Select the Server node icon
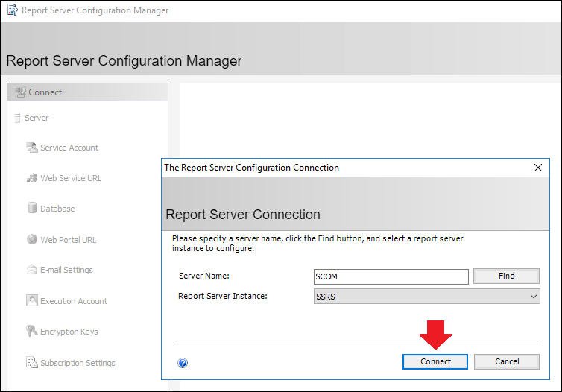This screenshot has width=562, height=392. 17,118
